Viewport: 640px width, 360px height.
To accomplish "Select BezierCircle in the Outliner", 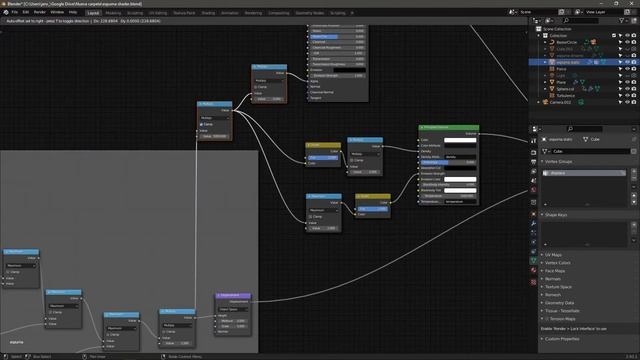I will click(x=567, y=42).
